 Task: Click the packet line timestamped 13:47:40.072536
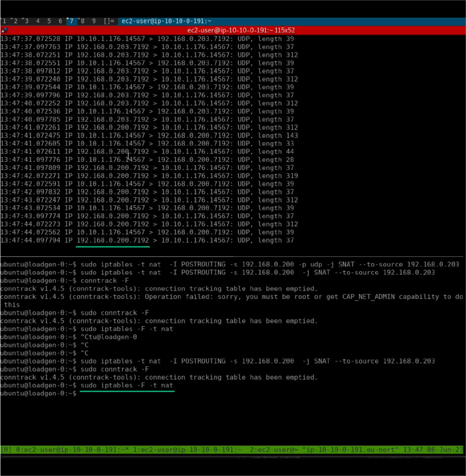tap(147, 111)
